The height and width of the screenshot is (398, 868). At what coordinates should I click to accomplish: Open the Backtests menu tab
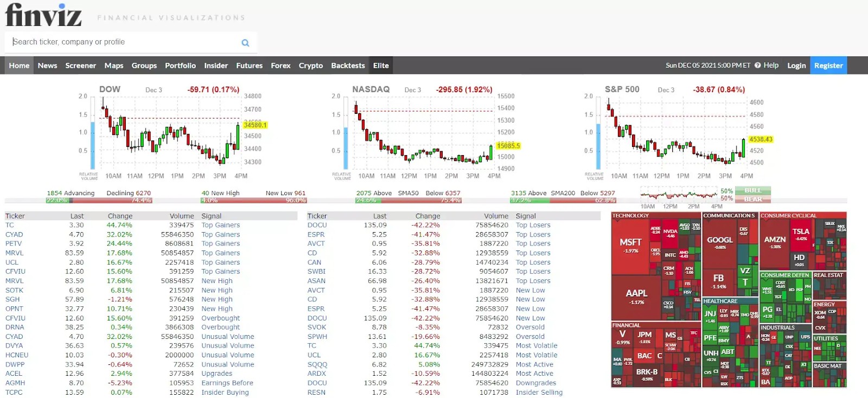pos(348,66)
